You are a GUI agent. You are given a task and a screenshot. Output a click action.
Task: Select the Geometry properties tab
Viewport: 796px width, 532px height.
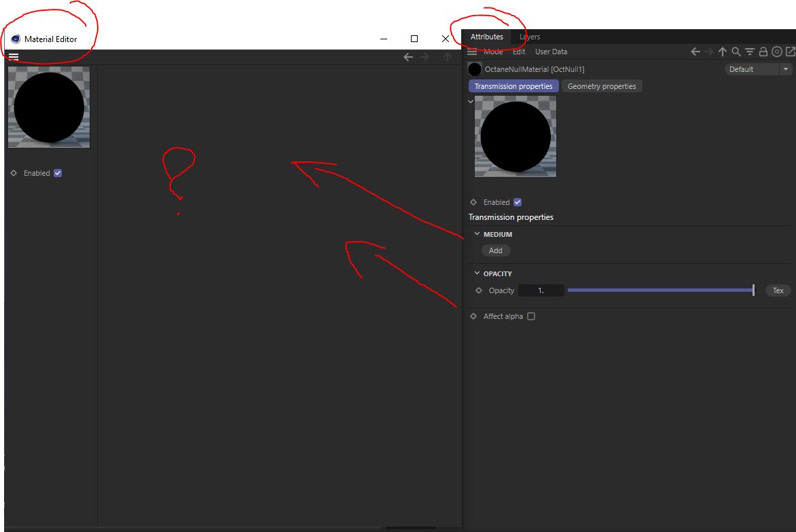[602, 86]
